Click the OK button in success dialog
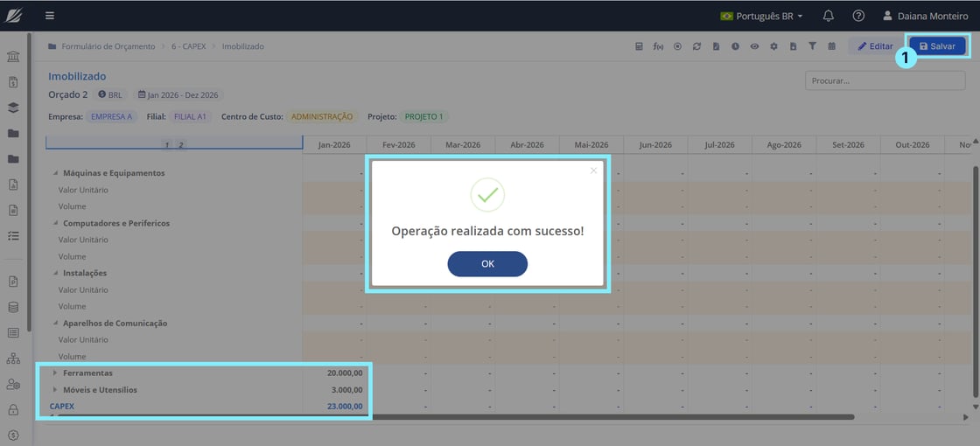 tap(487, 263)
